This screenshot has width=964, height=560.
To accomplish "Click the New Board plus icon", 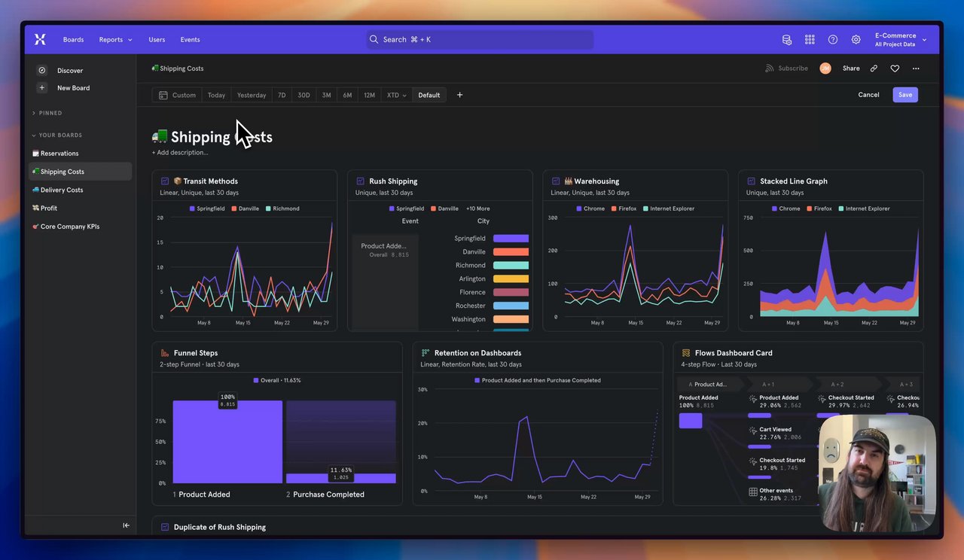I will point(42,87).
